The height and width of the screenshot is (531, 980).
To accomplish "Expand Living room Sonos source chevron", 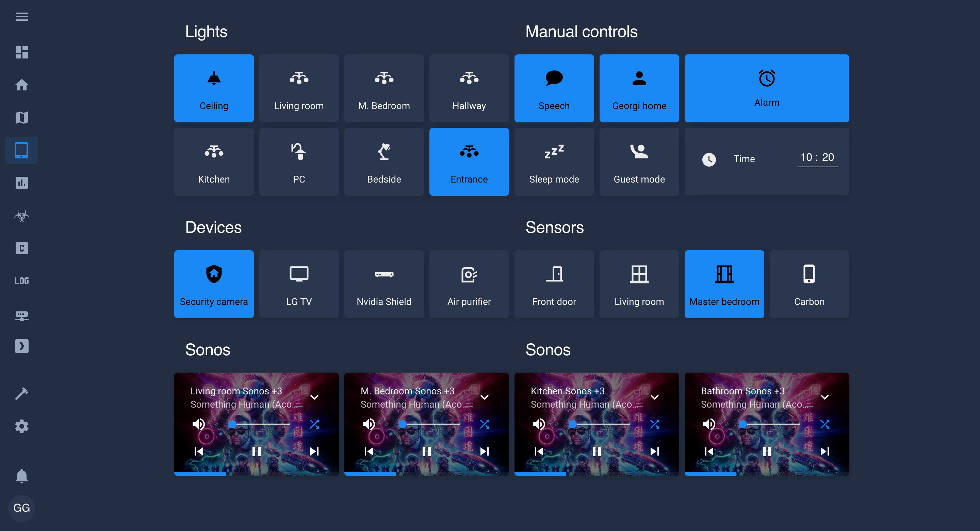I will (314, 397).
